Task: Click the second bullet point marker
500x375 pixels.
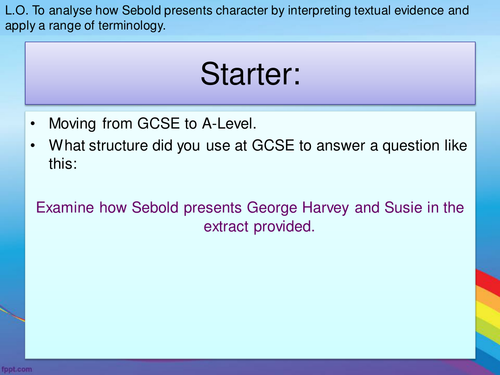Action: (x=33, y=146)
